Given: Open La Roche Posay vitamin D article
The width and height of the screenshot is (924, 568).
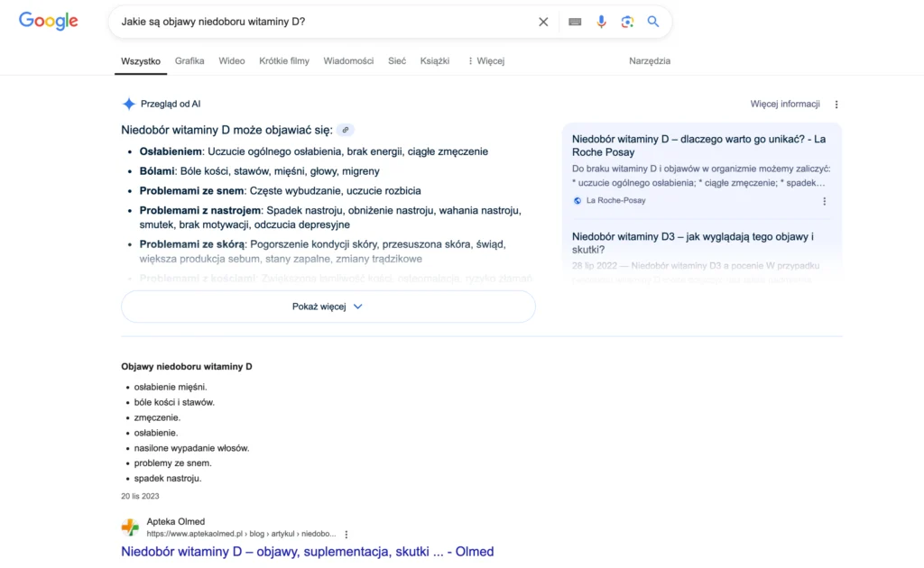Looking at the screenshot, I should coord(699,145).
